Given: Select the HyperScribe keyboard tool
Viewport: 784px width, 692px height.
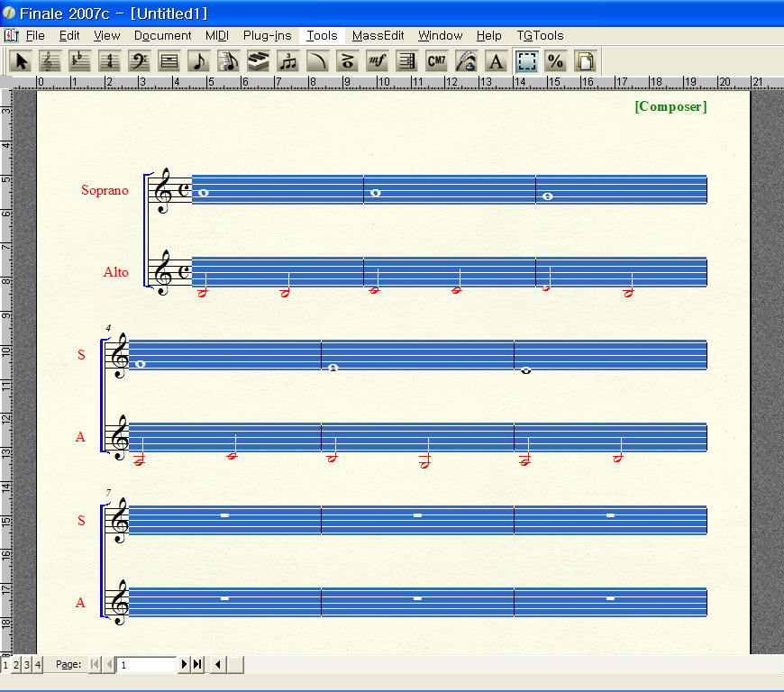Looking at the screenshot, I should (259, 61).
